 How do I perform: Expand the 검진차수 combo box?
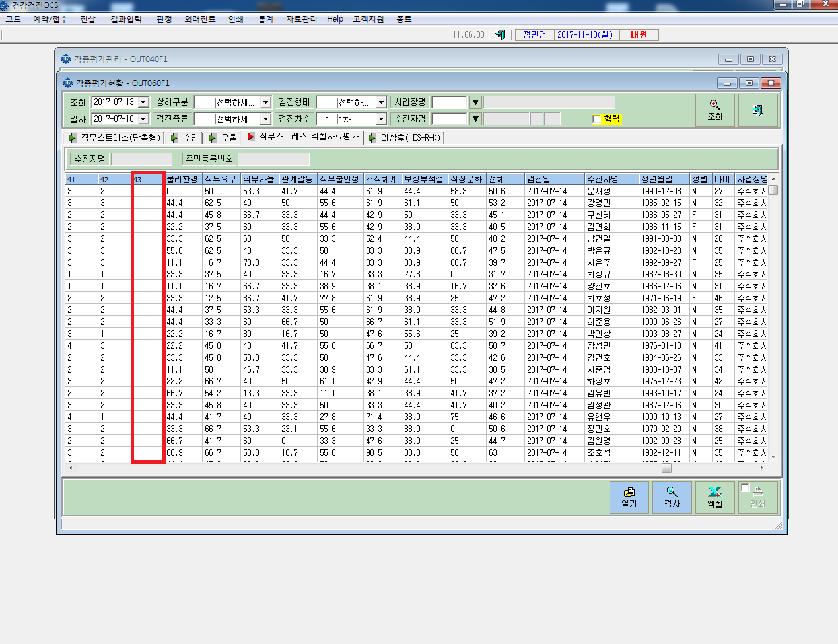tap(381, 119)
